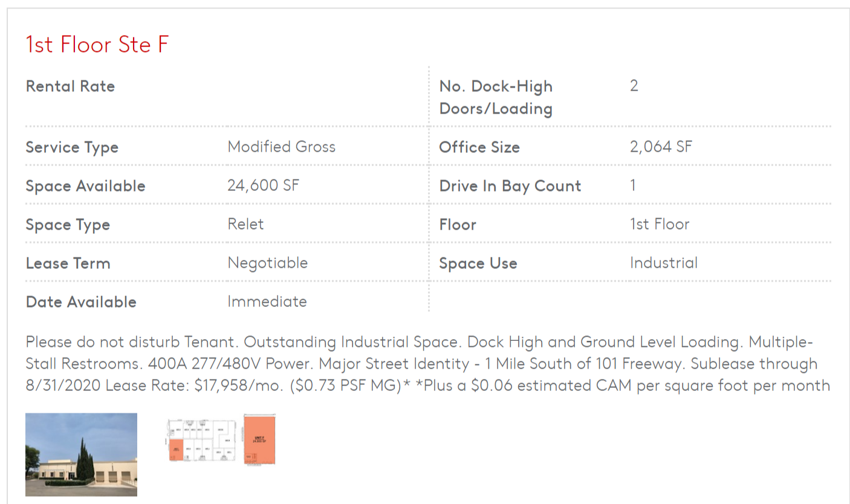Click the 'Negotiable' lease term value
This screenshot has height=504, width=850.
pyautogui.click(x=267, y=263)
